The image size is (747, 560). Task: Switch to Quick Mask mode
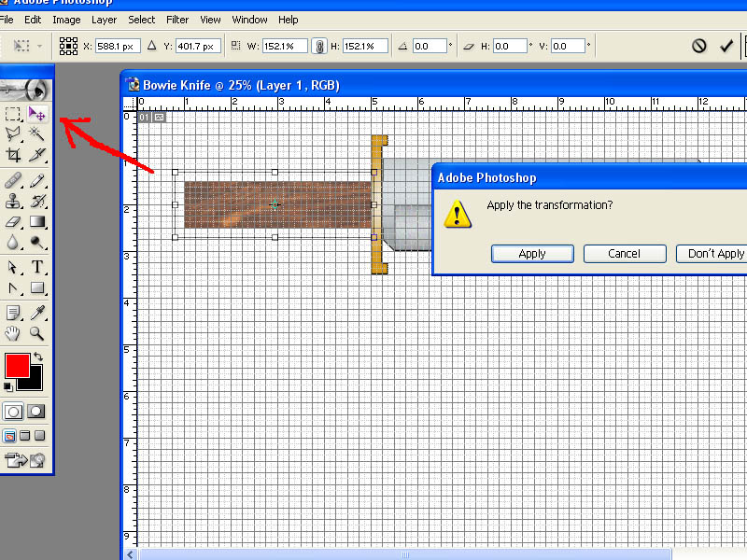coord(36,411)
